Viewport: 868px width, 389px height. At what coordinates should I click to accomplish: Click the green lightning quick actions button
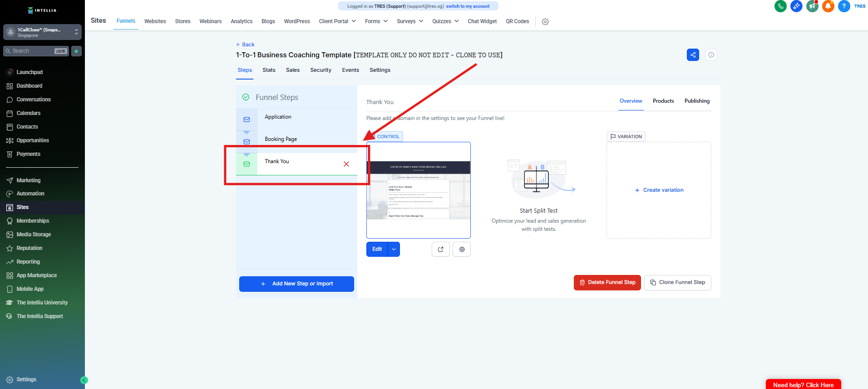click(76, 51)
